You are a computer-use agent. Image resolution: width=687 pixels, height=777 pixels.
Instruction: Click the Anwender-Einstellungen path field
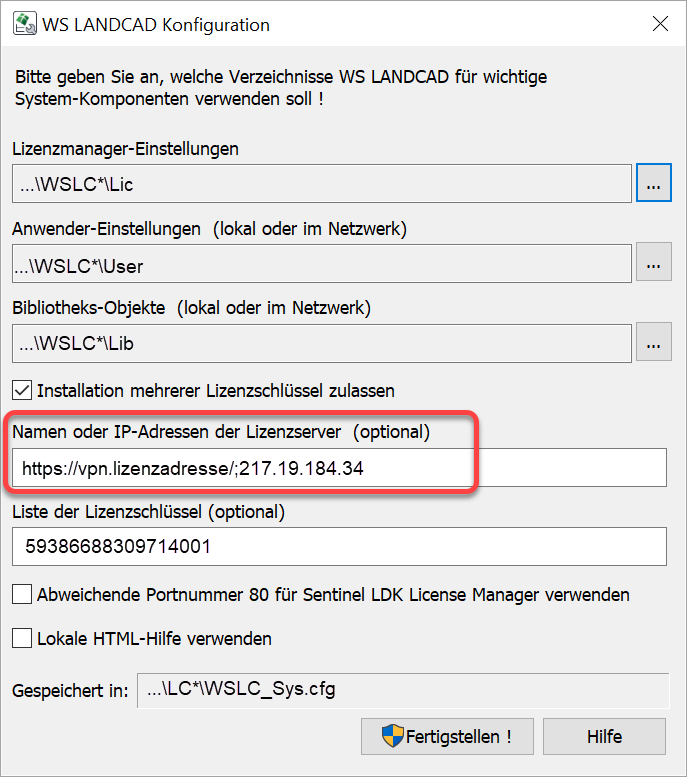click(322, 264)
